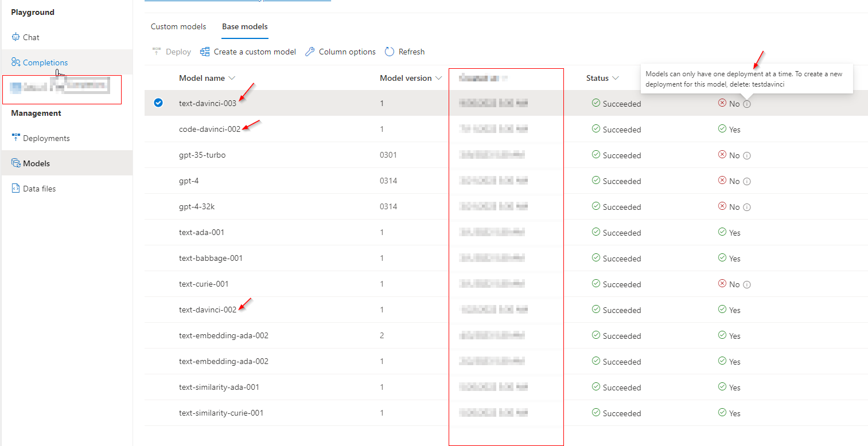
Task: Click the Refresh icon above the table
Action: pyautogui.click(x=388, y=52)
